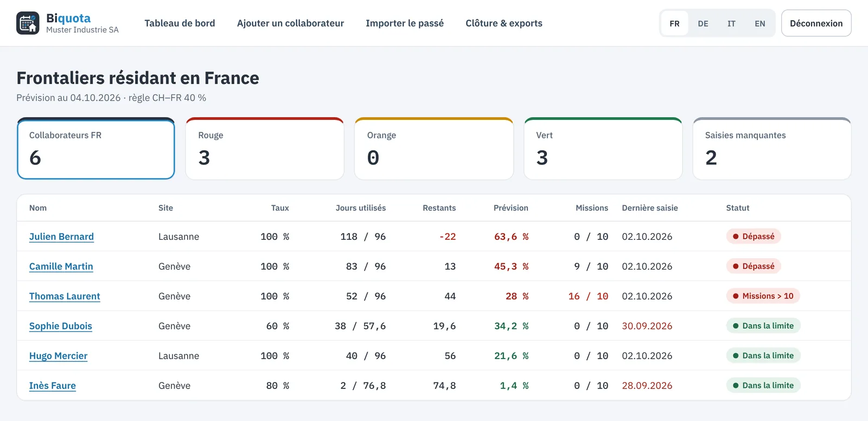Click the 63,6 % prévision value

(x=511, y=237)
